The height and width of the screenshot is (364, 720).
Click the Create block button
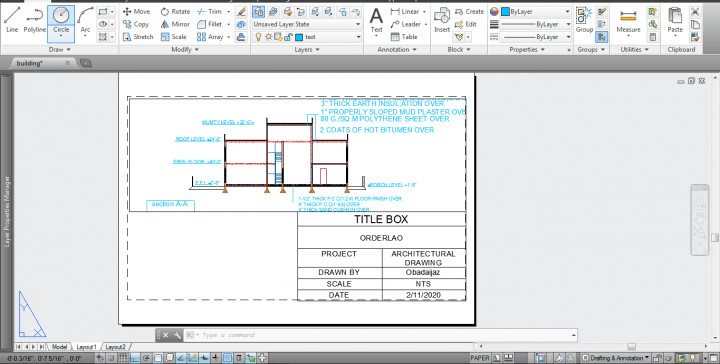pyautogui.click(x=469, y=11)
